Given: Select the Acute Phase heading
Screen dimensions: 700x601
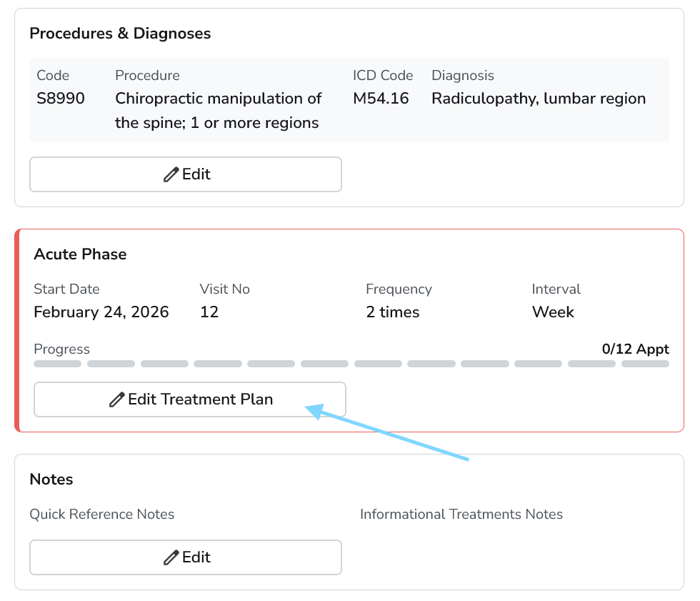Looking at the screenshot, I should [80, 254].
